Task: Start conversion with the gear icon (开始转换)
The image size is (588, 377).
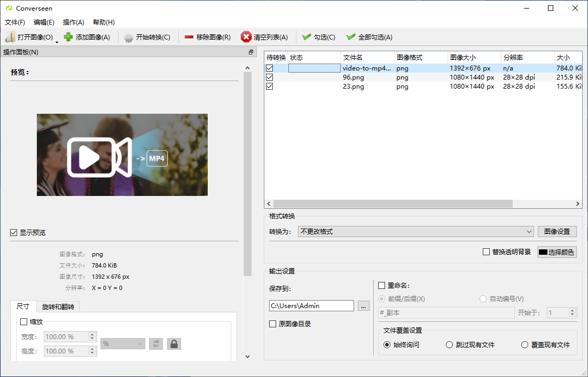Action: 129,37
